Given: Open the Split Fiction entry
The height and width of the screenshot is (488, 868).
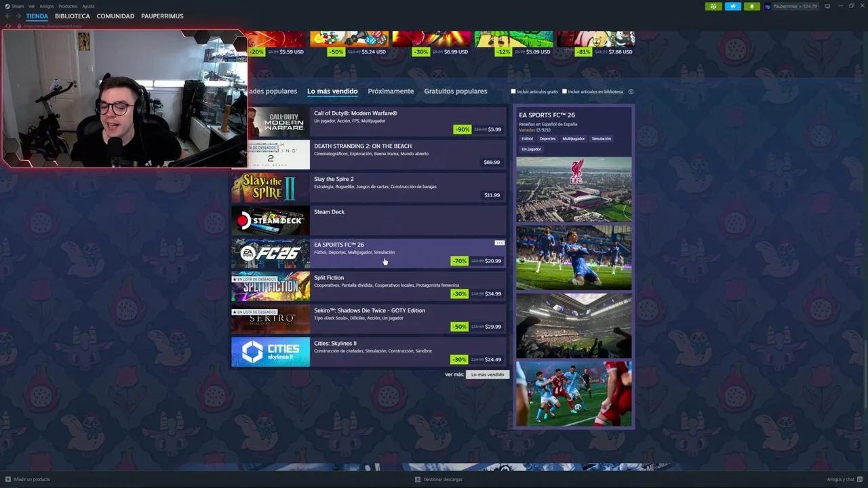Looking at the screenshot, I should click(x=369, y=287).
